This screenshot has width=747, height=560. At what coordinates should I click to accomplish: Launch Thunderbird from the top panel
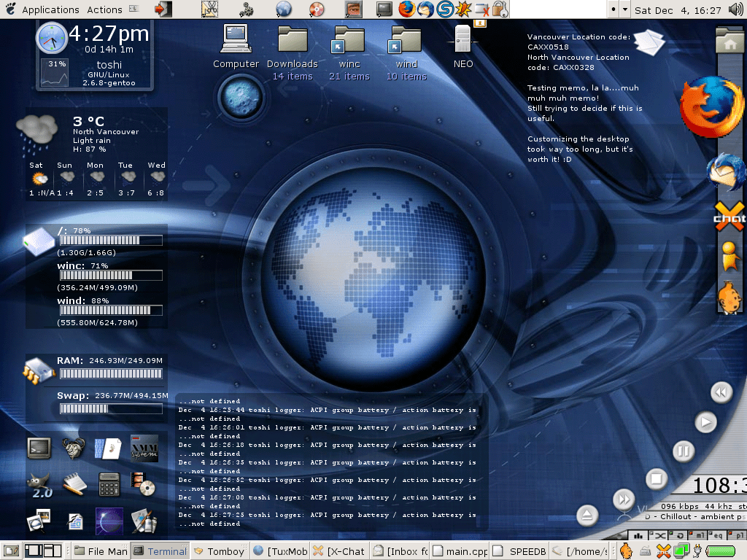pos(425,9)
